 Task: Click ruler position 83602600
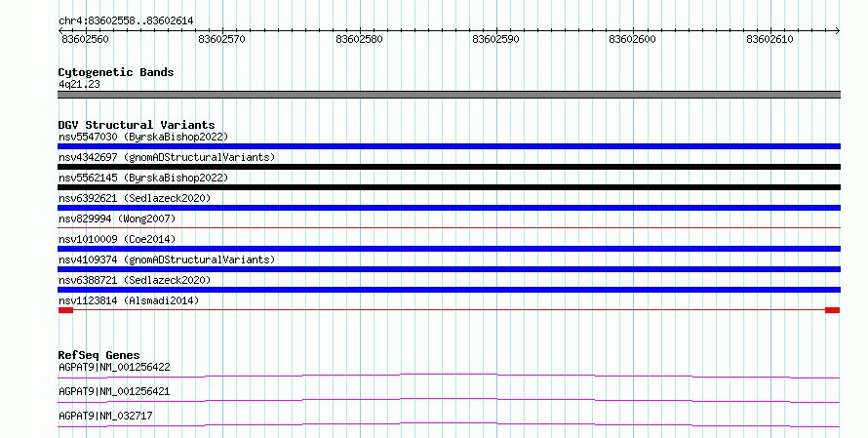(x=632, y=39)
